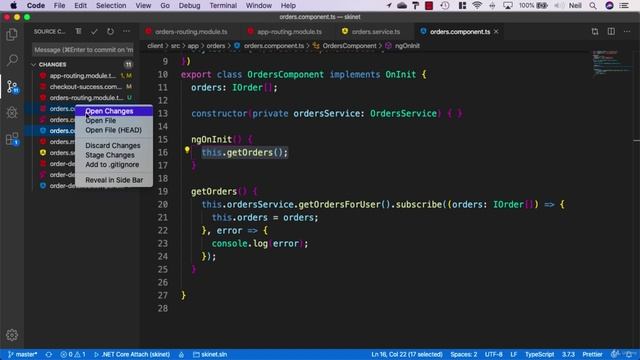Open the Search view in activity bar
Image resolution: width=640 pixels, height=360 pixels.
click(x=12, y=60)
